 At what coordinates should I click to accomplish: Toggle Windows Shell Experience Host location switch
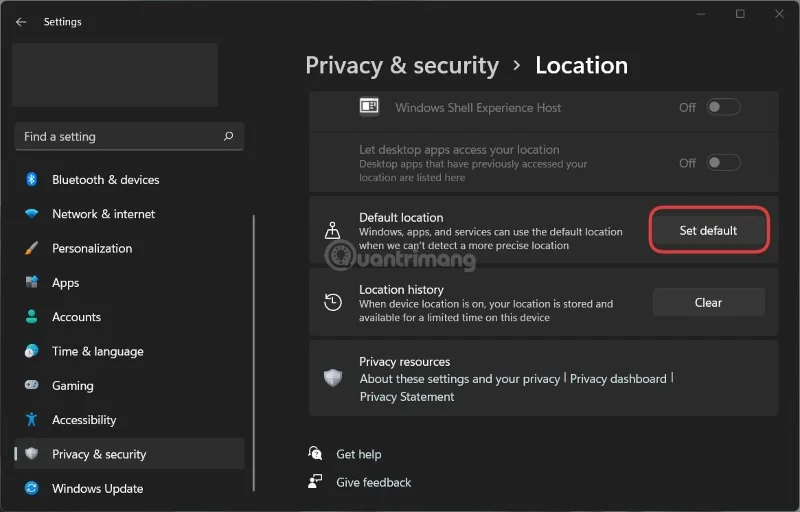point(723,107)
